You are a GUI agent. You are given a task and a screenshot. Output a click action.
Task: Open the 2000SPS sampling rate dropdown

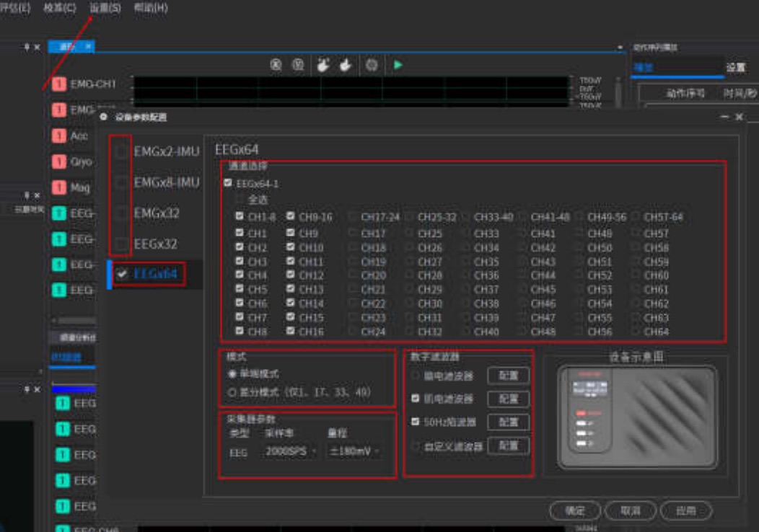point(291,451)
